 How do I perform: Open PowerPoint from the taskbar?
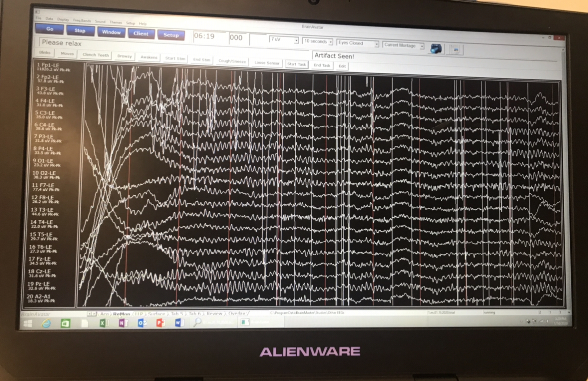coord(160,322)
